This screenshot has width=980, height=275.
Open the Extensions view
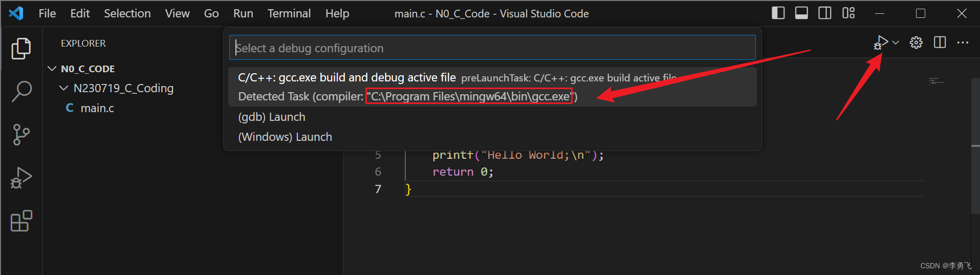[x=21, y=221]
